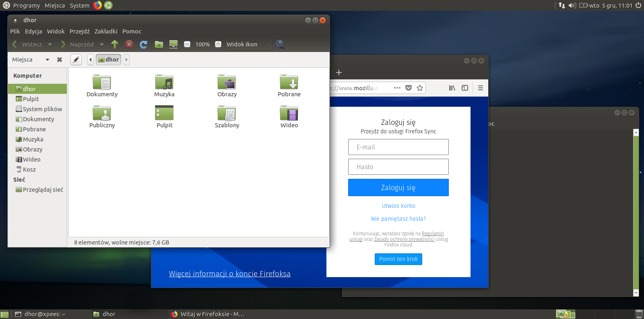Toggle the Firefox sidebar

465,88
